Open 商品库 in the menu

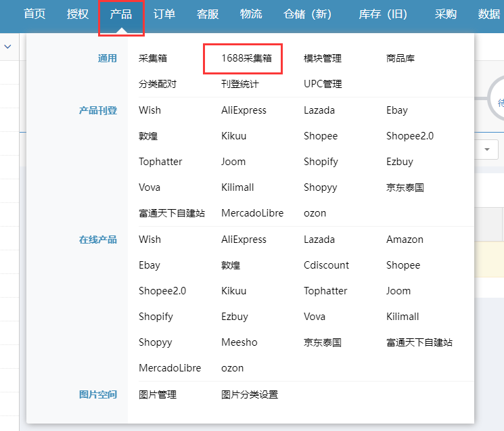point(400,58)
